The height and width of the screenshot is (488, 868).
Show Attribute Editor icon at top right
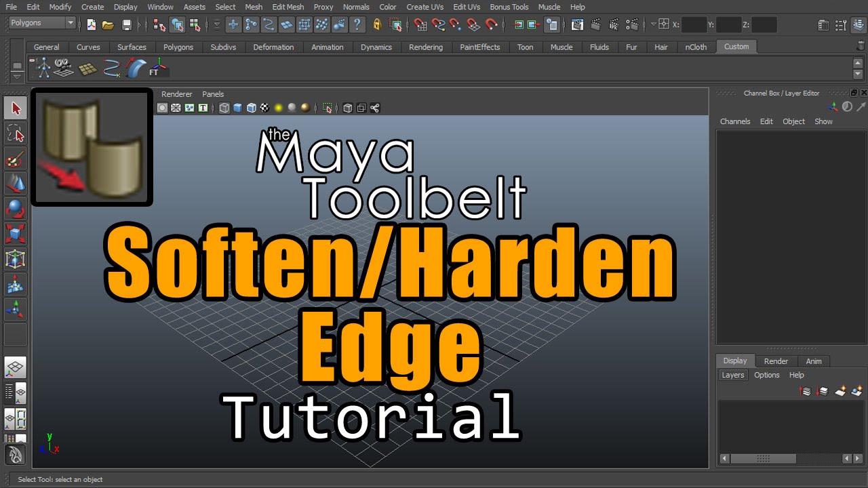click(x=823, y=25)
